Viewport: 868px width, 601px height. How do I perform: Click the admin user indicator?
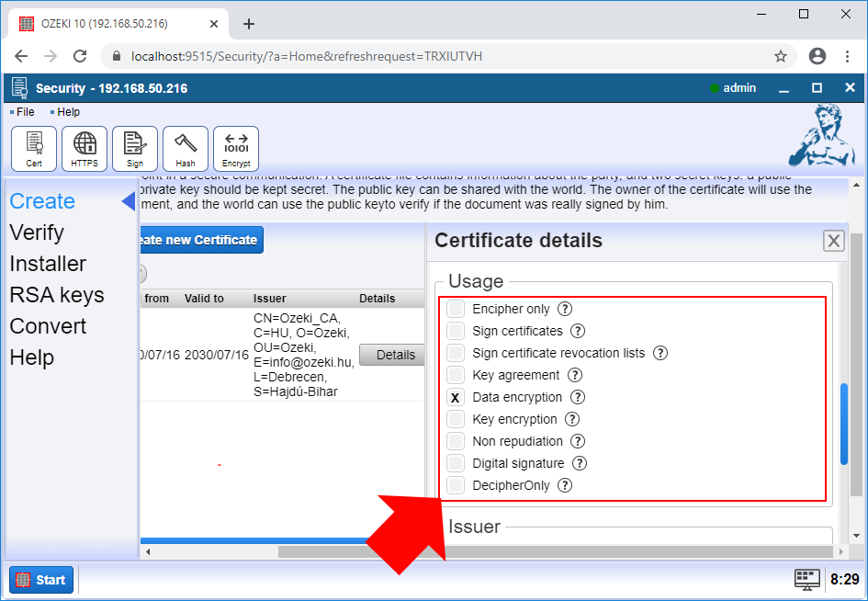pos(733,88)
